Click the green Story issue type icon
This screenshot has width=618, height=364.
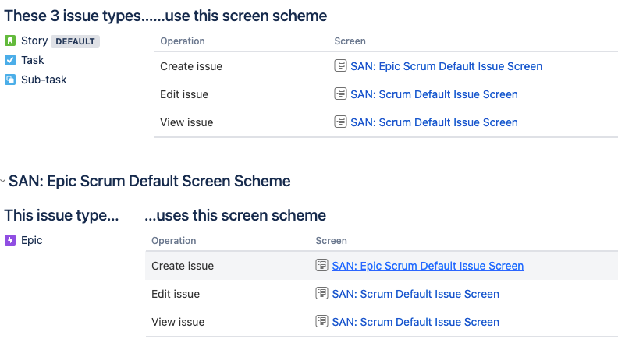coord(10,41)
